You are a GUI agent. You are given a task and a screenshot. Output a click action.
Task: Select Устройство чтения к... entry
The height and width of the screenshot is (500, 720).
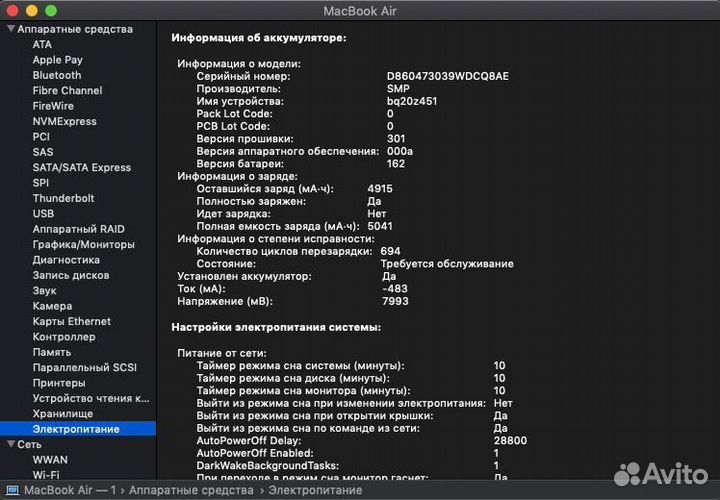coord(91,399)
